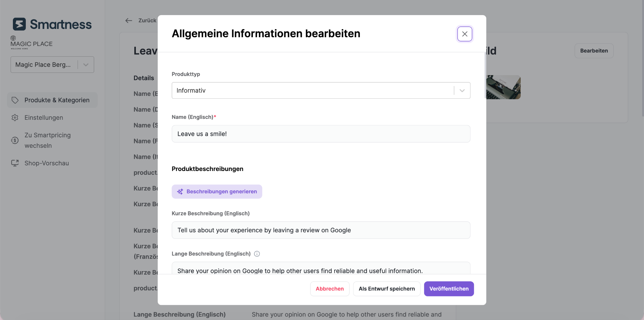Image resolution: width=644 pixels, height=320 pixels.
Task: Click the Veröffentlichen button
Action: pyautogui.click(x=449, y=289)
